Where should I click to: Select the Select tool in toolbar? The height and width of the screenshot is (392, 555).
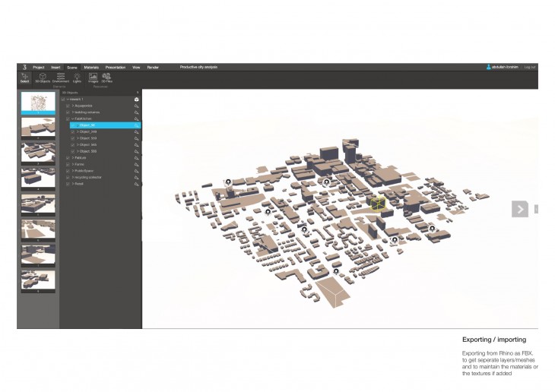tap(24, 77)
